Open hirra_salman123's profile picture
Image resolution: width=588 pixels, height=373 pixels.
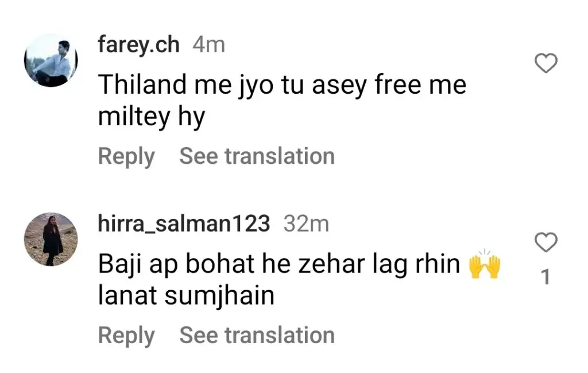tap(51, 240)
